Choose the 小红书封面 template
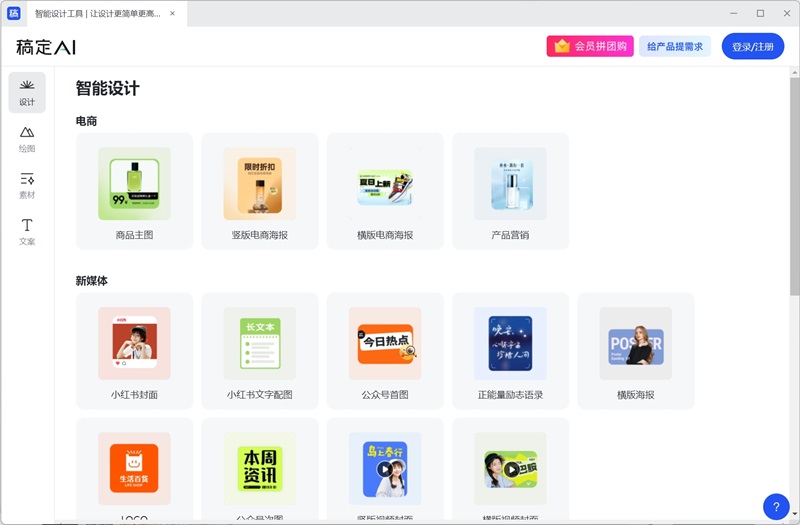Screen dimensions: 800x525 (134, 351)
